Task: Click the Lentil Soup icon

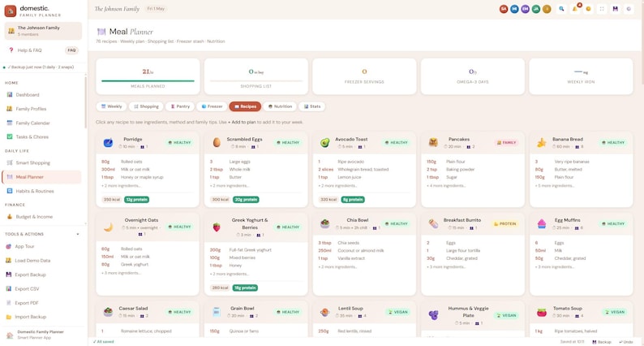Action: pos(325,312)
